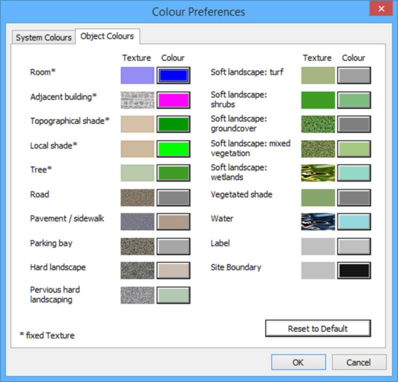Image resolution: width=398 pixels, height=382 pixels.
Task: Choose the Parking bay texture thumbnail
Action: click(137, 246)
